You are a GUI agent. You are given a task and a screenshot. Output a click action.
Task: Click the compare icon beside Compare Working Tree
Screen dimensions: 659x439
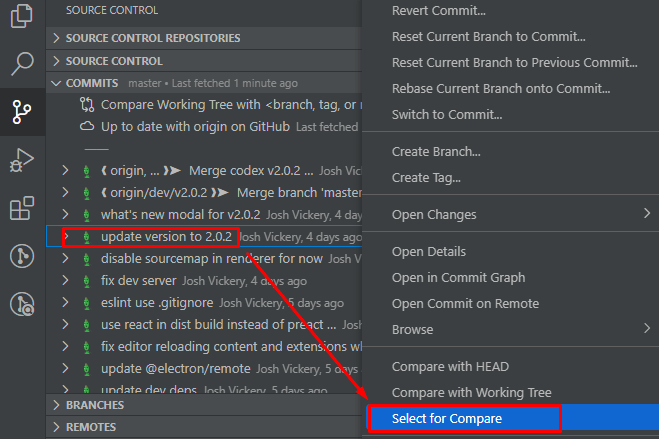[87, 105]
